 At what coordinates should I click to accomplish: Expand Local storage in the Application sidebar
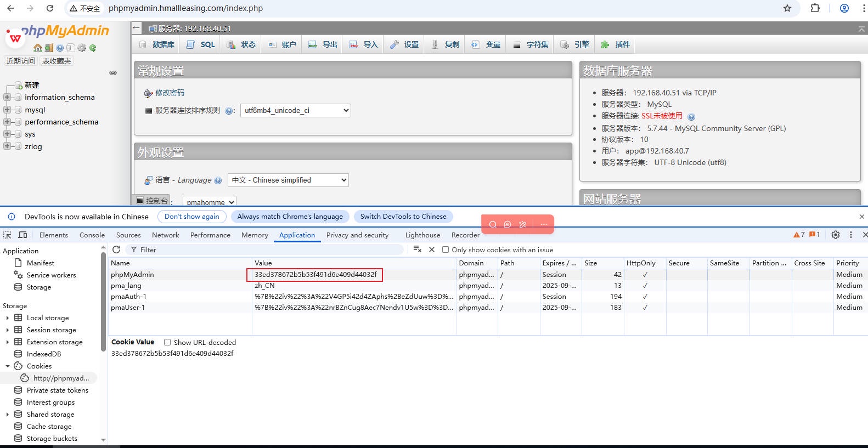tap(8, 318)
